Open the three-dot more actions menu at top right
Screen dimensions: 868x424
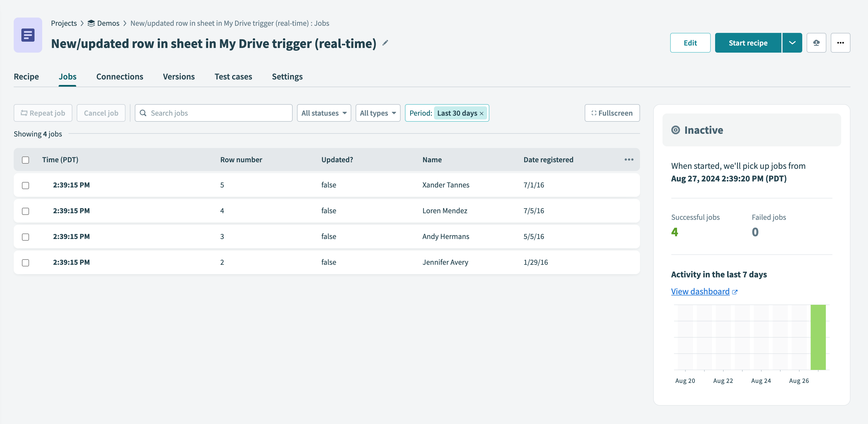(x=840, y=43)
